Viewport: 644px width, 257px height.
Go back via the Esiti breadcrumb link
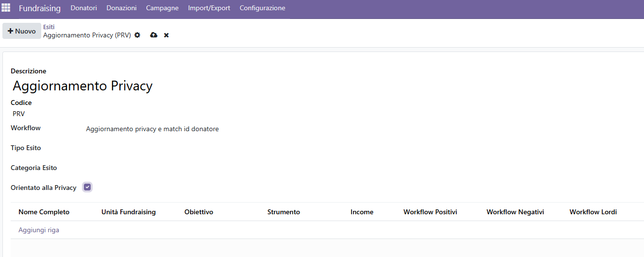click(x=48, y=27)
